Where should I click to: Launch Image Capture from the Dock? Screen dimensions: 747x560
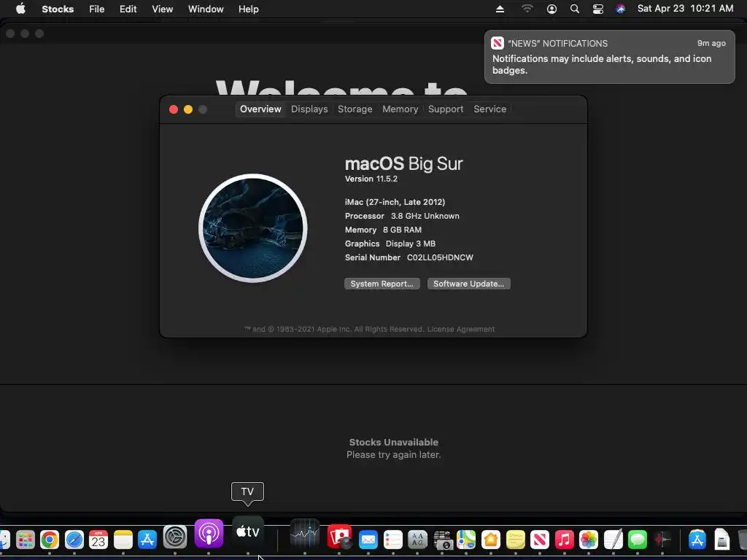coord(442,540)
